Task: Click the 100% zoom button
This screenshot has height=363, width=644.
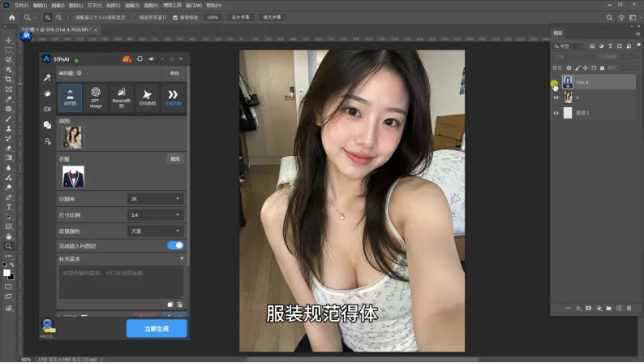Action: pyautogui.click(x=213, y=18)
